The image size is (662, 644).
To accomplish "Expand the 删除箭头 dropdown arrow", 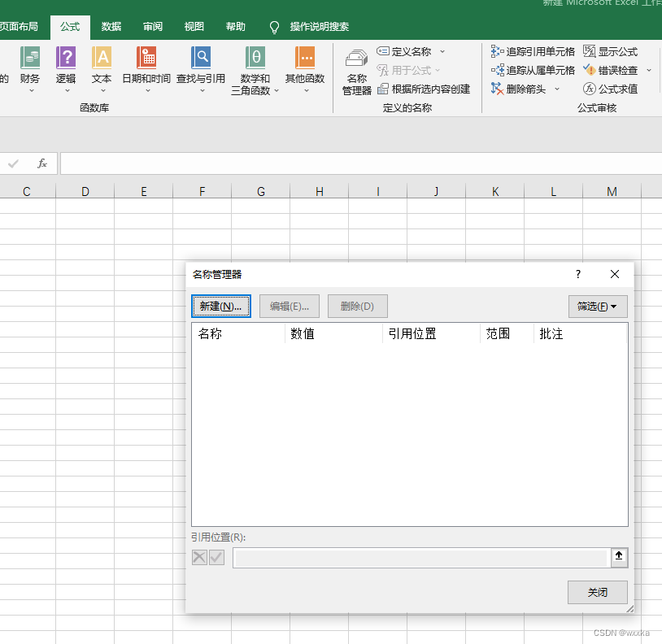I will (x=557, y=89).
